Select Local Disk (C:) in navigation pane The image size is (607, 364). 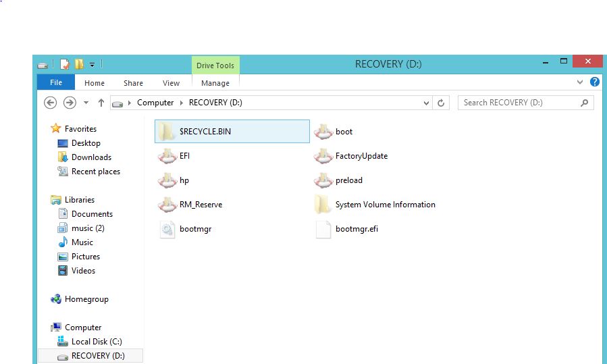[97, 342]
